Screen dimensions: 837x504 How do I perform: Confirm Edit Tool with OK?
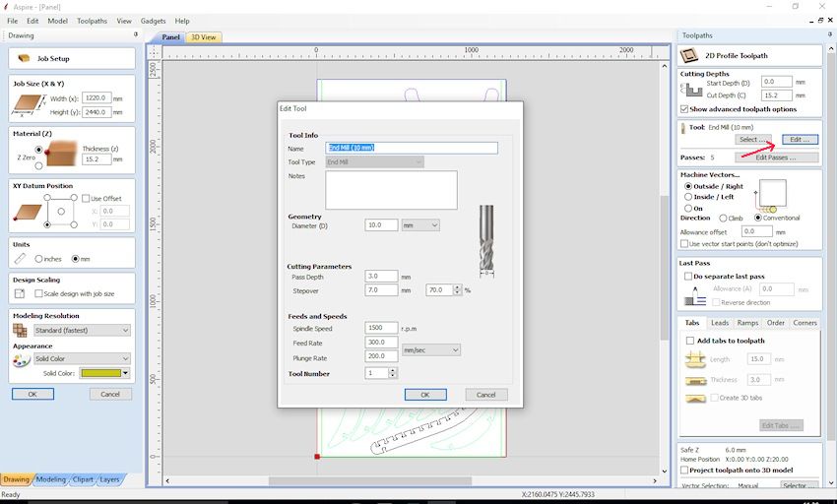tap(425, 395)
